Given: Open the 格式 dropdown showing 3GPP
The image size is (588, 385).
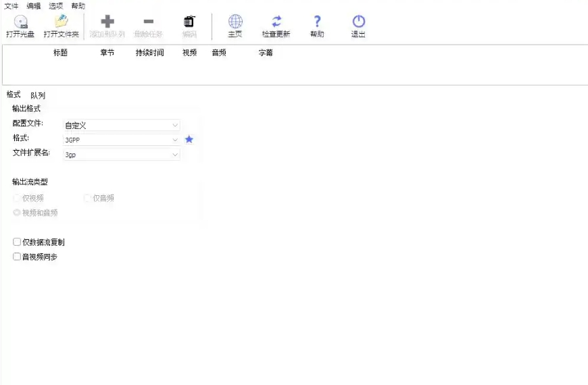Looking at the screenshot, I should click(x=122, y=140).
